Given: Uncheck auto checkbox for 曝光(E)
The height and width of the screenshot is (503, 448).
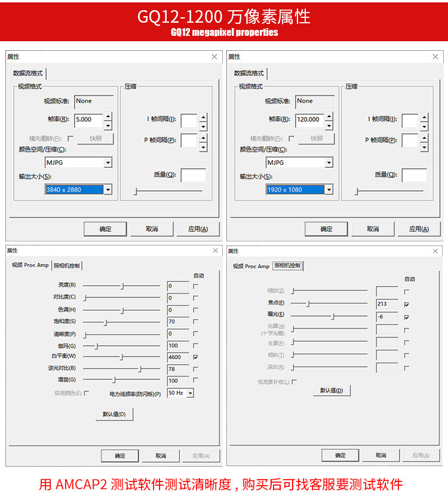Looking at the screenshot, I should (407, 317).
